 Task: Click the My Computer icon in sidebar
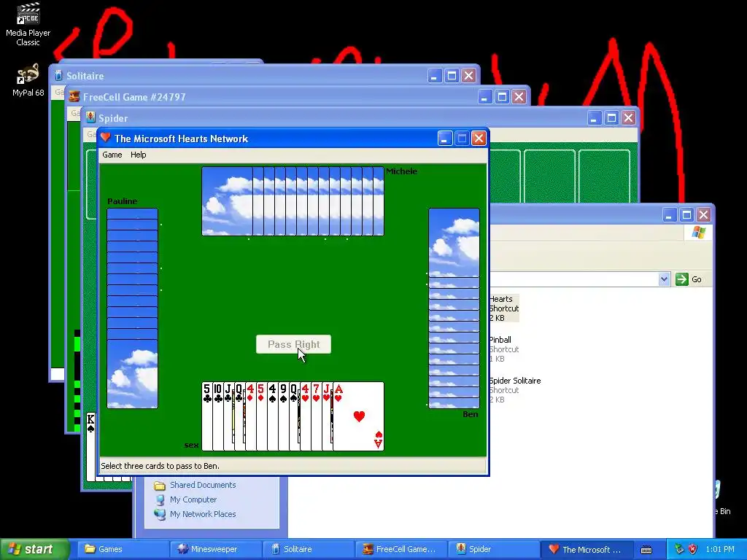pos(160,500)
